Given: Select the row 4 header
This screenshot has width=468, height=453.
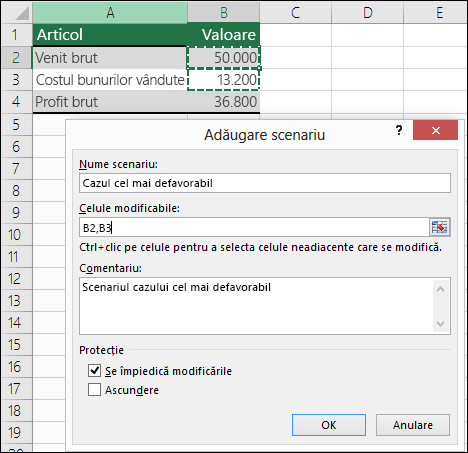Looking at the screenshot, I should tap(16, 101).
